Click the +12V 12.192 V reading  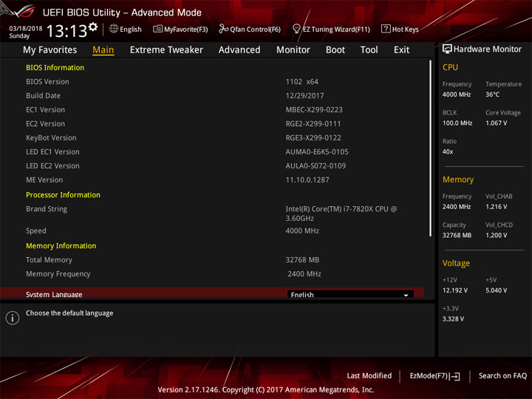tap(455, 290)
